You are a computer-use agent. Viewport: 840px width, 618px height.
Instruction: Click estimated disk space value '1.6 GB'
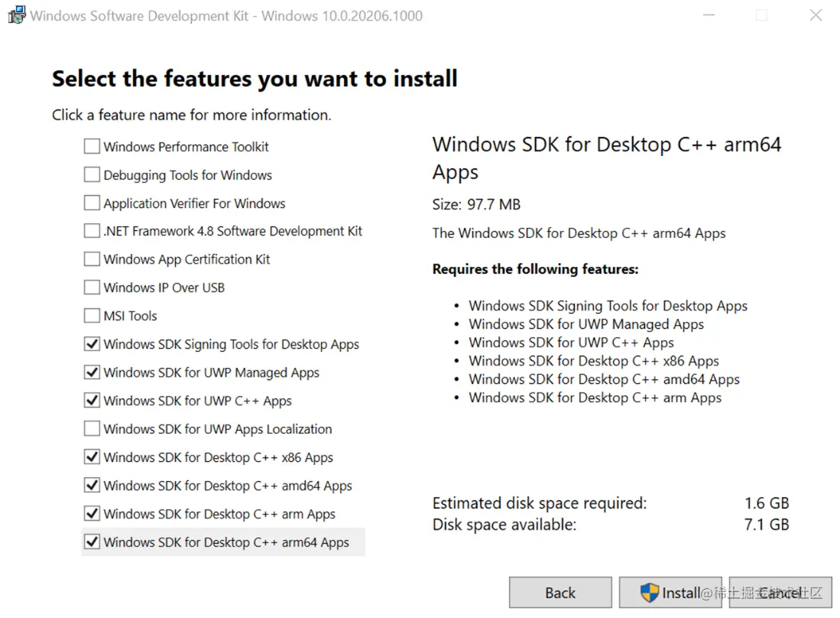point(767,503)
